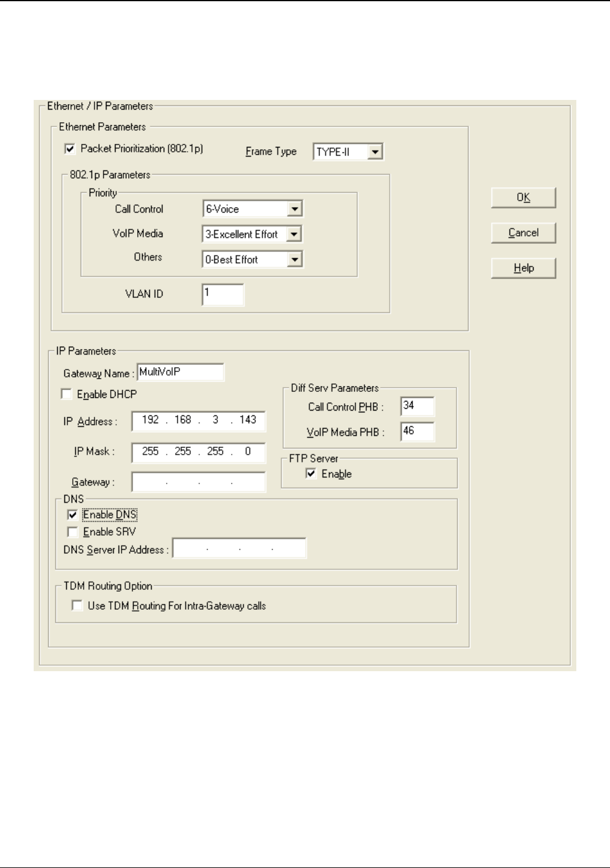Open Help for this dialog
Image resolution: width=610 pixels, height=868 pixels.
[x=523, y=268]
